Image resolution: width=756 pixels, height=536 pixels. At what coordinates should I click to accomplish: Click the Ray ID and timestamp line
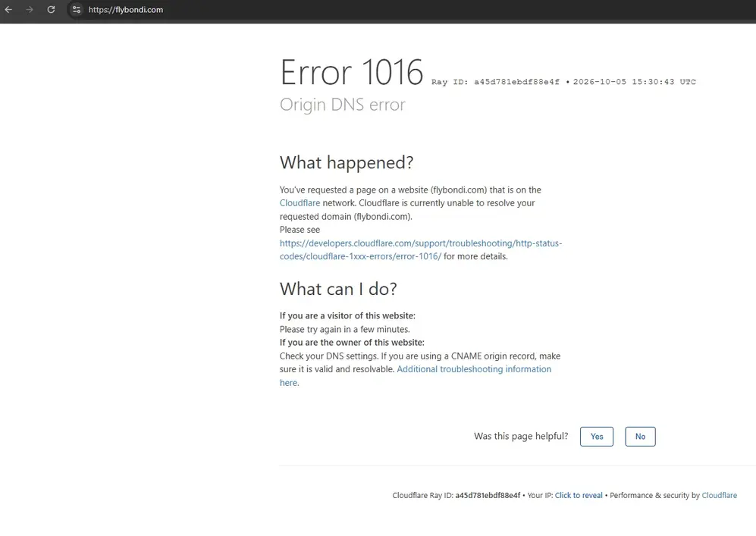tap(563, 82)
